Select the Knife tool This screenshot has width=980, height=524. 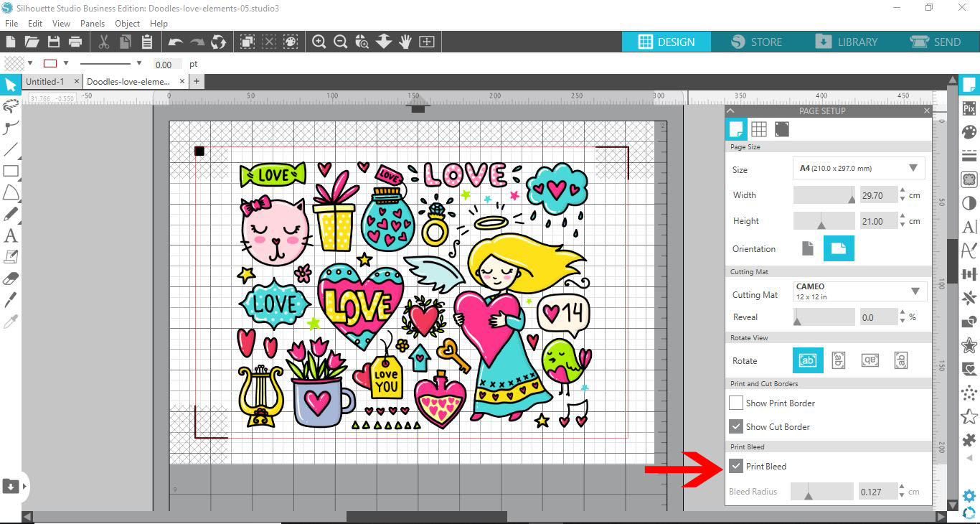pyautogui.click(x=11, y=299)
